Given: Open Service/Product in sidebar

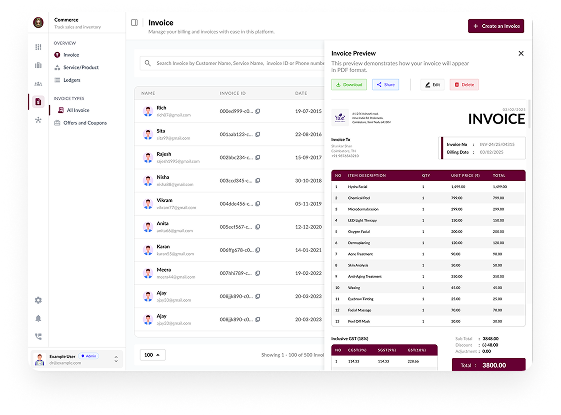Looking at the screenshot, I should [x=76, y=67].
